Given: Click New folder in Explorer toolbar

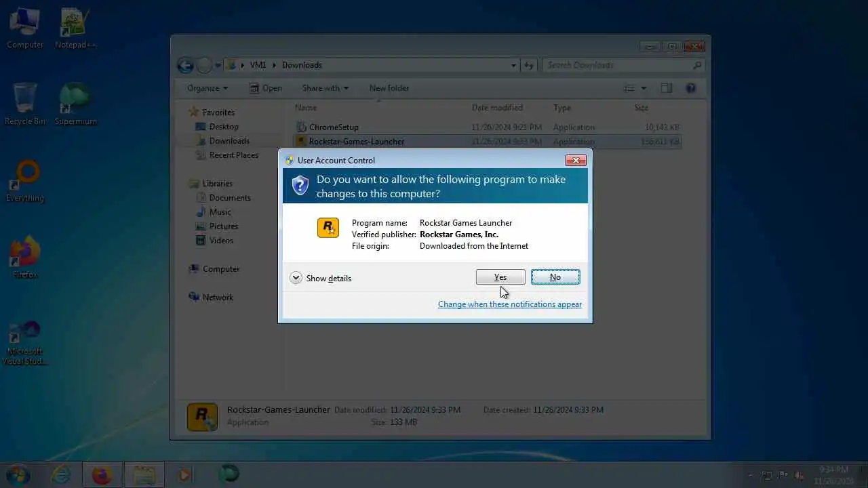Looking at the screenshot, I should pyautogui.click(x=389, y=88).
